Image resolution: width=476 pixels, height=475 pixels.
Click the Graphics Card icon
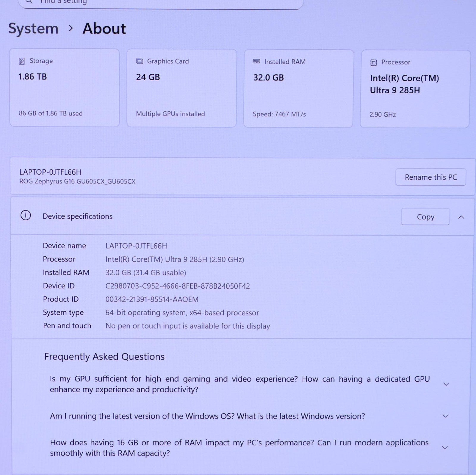click(139, 61)
